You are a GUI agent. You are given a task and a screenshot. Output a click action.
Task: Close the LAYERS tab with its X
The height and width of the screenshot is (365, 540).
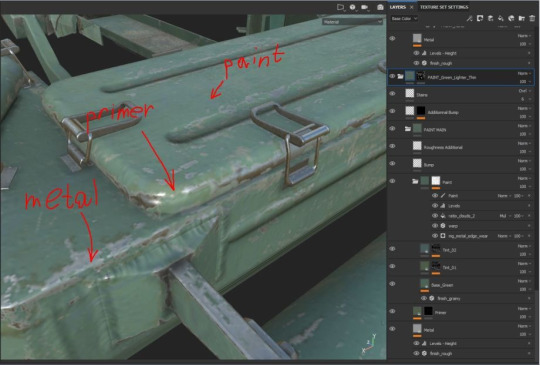click(412, 7)
